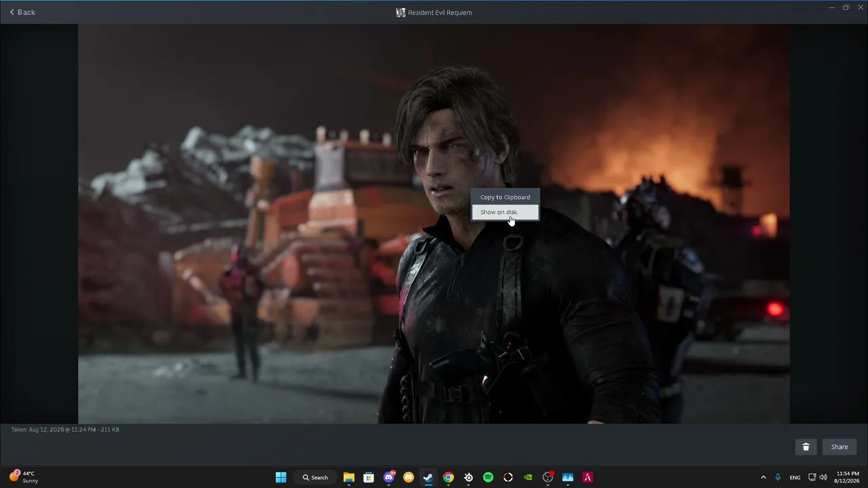The image size is (868, 488).
Task: Open the taskbar Search box
Action: tap(316, 477)
